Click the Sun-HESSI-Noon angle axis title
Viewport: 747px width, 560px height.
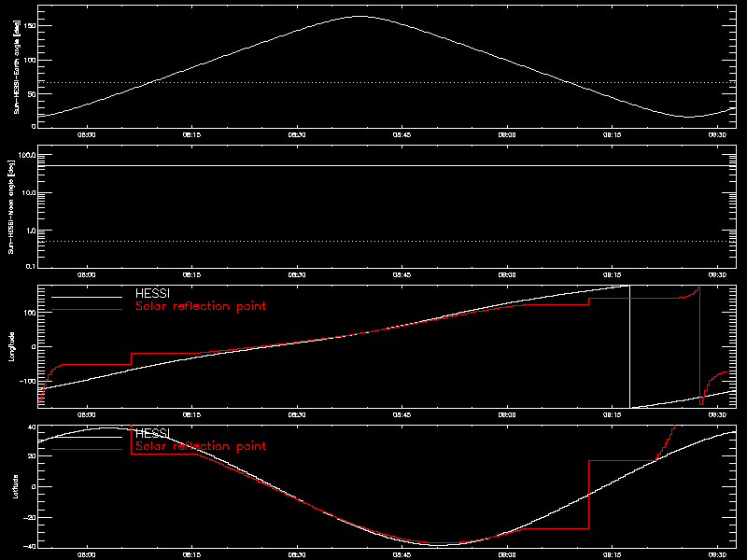tap(11, 206)
